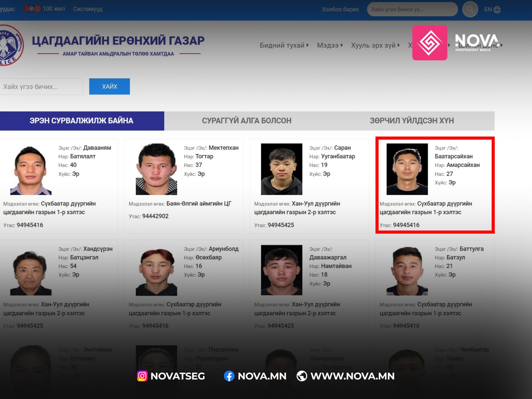Click the blue ХАЙХ button
The width and height of the screenshot is (532, 399).
point(109,87)
